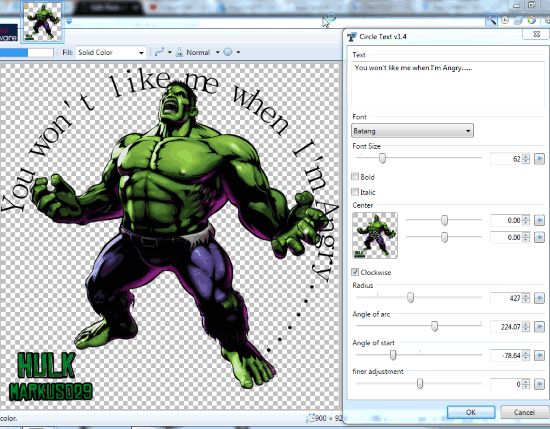Uncheck the Clockwise checkbox
The image size is (550, 429).
[x=355, y=272]
